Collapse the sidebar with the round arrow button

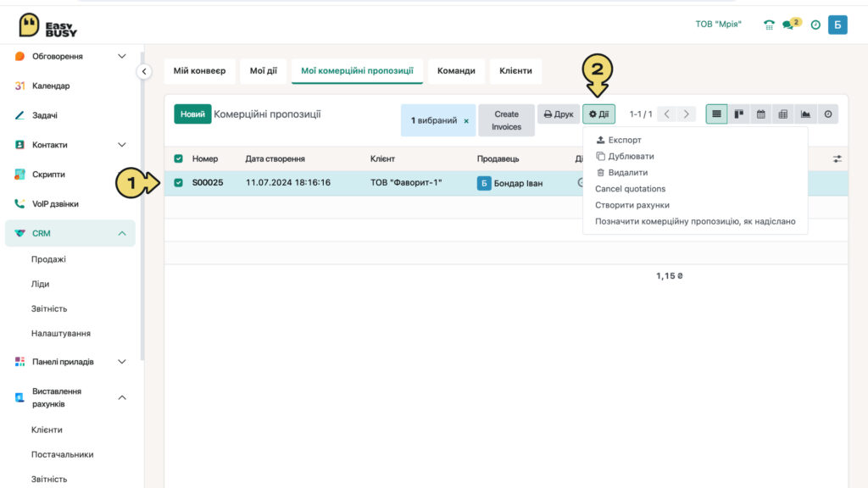coord(144,71)
